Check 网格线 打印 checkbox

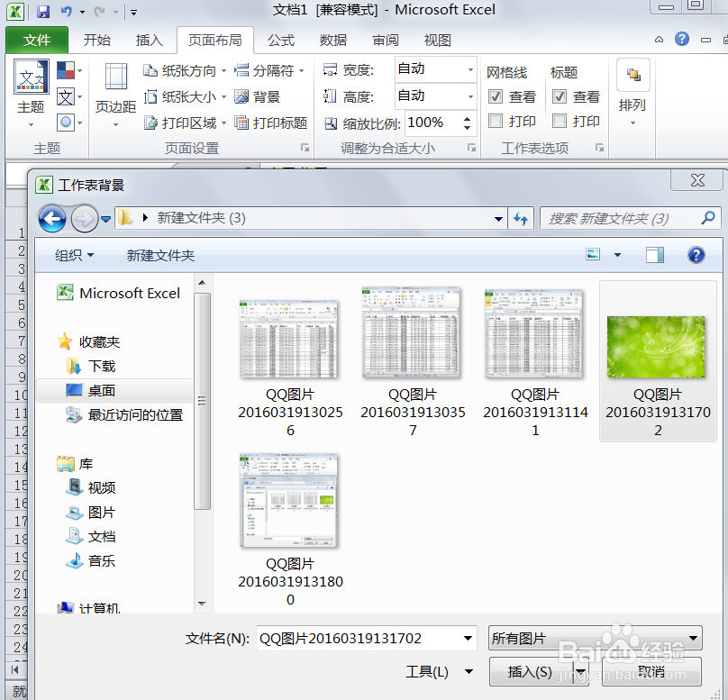tap(496, 121)
